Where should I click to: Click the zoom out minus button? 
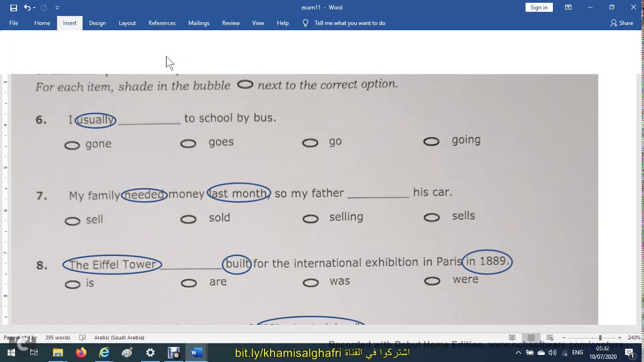click(x=564, y=337)
